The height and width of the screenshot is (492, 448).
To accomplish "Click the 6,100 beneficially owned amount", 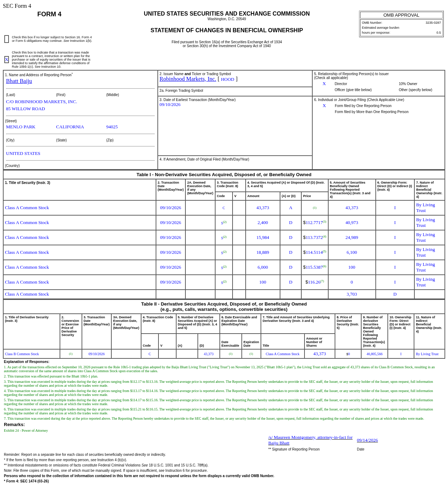I will (x=352, y=252).
